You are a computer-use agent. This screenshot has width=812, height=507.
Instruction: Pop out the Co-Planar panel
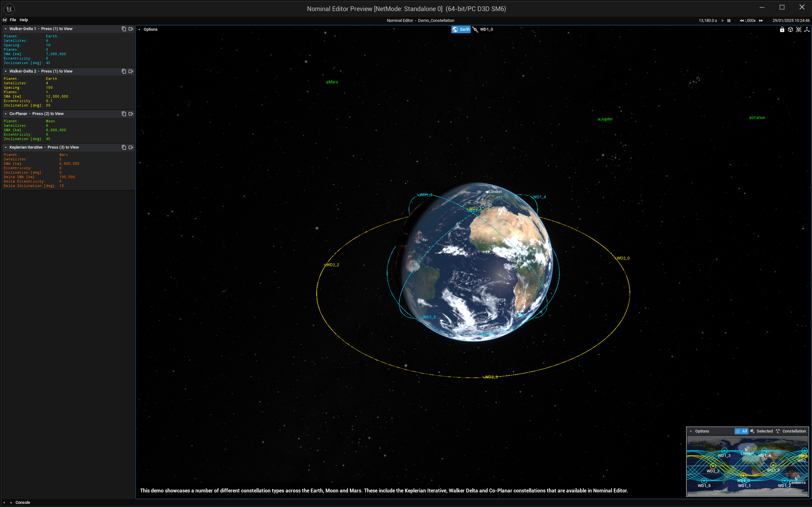pyautogui.click(x=131, y=114)
